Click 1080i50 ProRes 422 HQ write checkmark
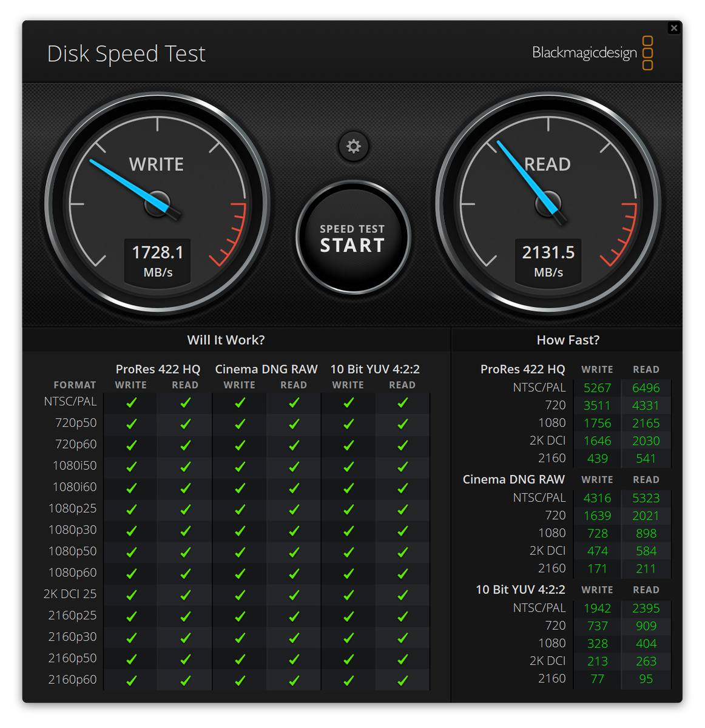This screenshot has width=705, height=728. pyautogui.click(x=131, y=467)
